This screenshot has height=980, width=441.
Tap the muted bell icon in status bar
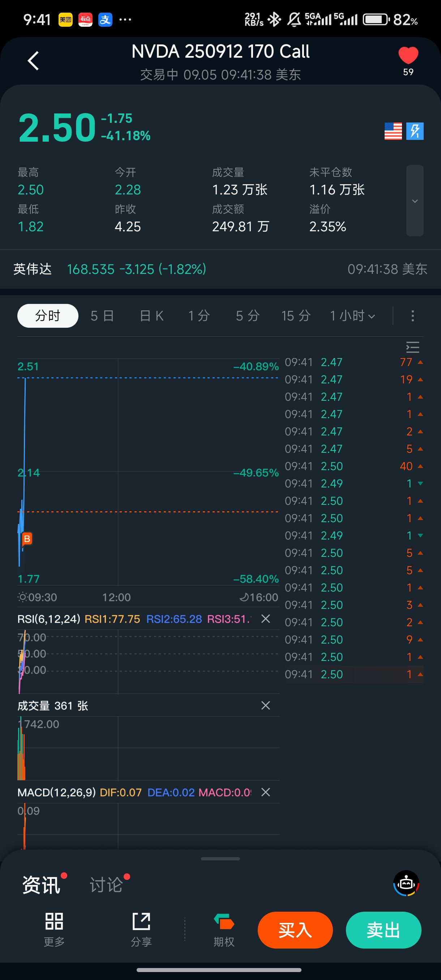coord(294,20)
